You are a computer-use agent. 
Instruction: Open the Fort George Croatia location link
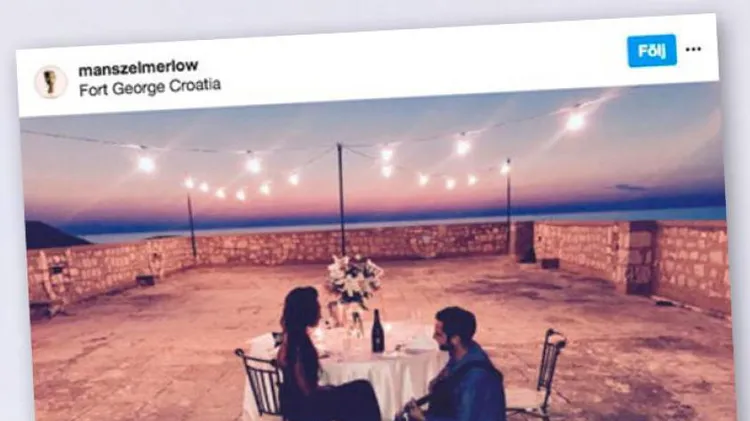150,88
